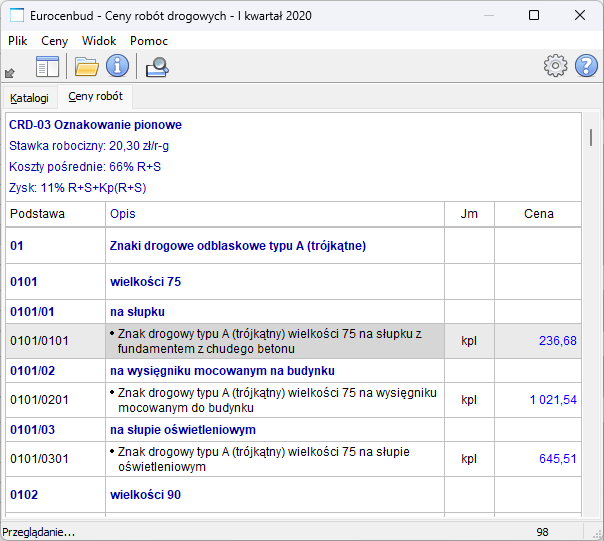
Task: Click the small arrow icon at toolbar start
Action: point(10,72)
